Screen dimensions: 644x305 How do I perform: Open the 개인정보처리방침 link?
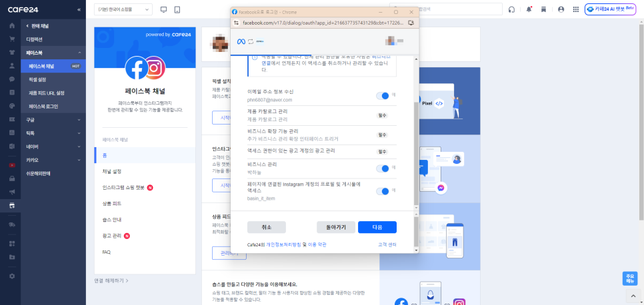283,244
